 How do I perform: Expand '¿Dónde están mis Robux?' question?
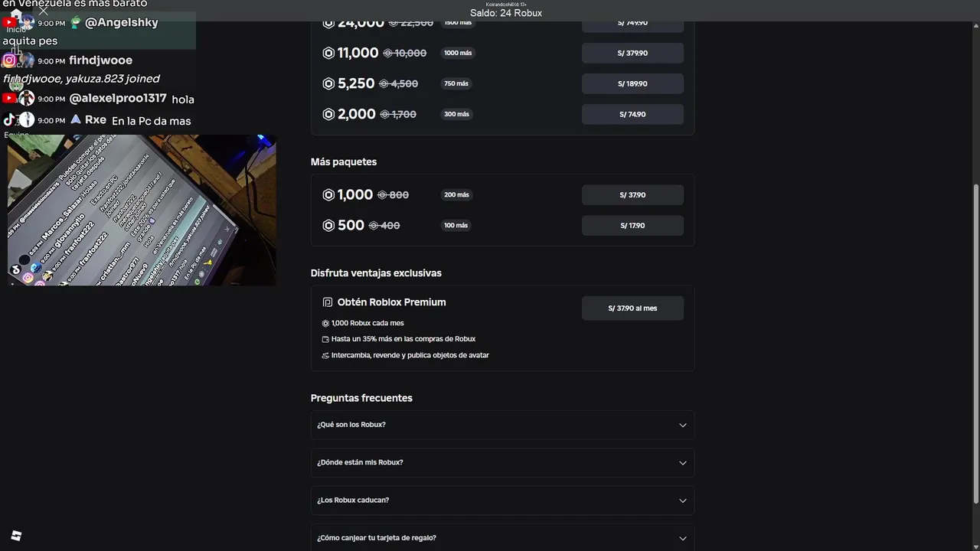coord(502,462)
